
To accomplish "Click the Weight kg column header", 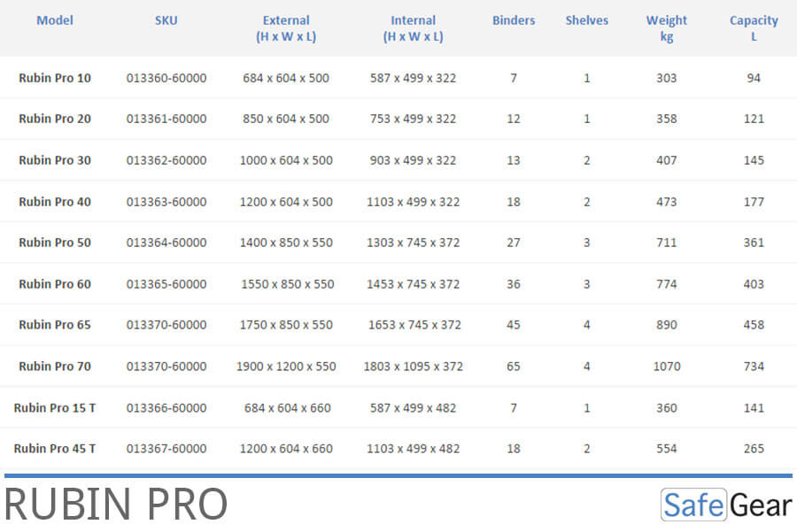I will click(666, 28).
